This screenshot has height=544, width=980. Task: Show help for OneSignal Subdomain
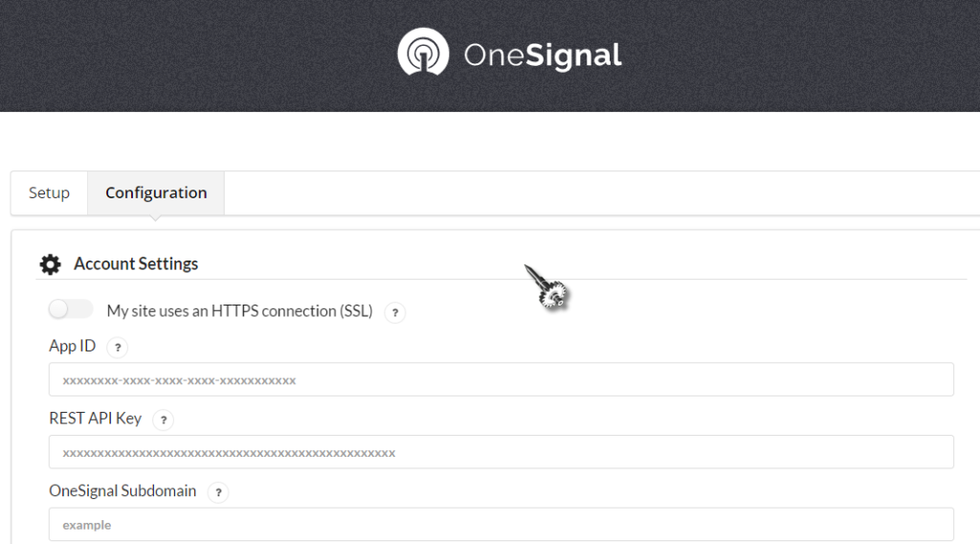click(218, 492)
